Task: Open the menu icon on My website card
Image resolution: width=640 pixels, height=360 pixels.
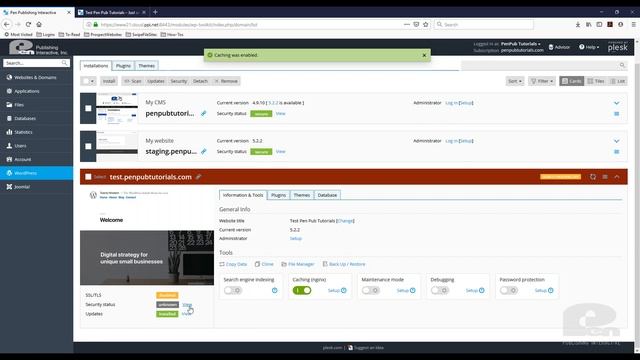Action: (617, 152)
